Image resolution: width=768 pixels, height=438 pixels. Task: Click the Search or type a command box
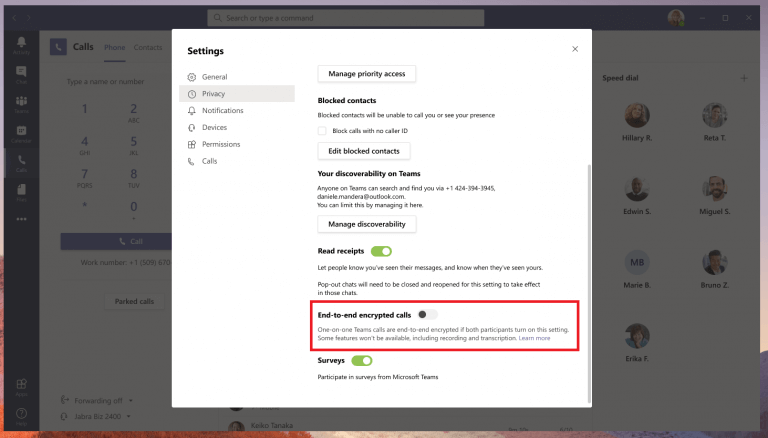[x=387, y=18]
